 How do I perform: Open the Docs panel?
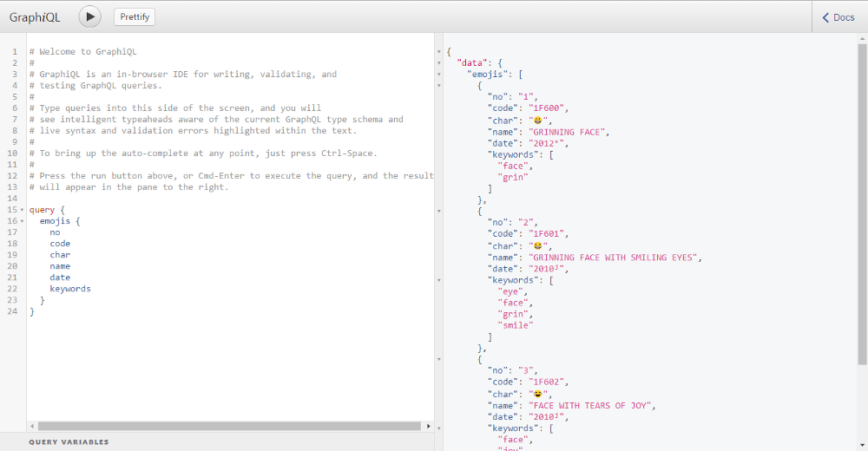click(838, 17)
